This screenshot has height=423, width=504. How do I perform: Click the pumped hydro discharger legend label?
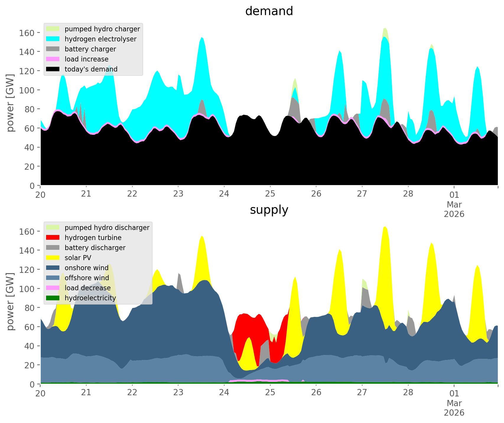tap(107, 228)
